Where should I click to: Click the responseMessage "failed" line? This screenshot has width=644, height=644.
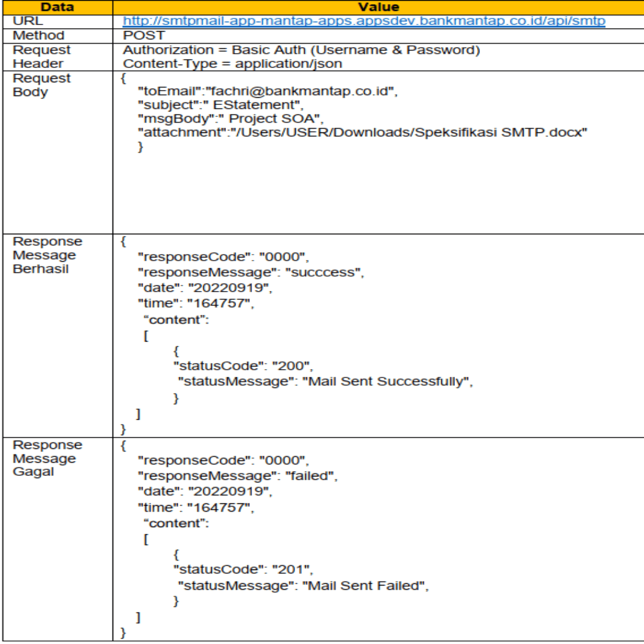[238, 476]
